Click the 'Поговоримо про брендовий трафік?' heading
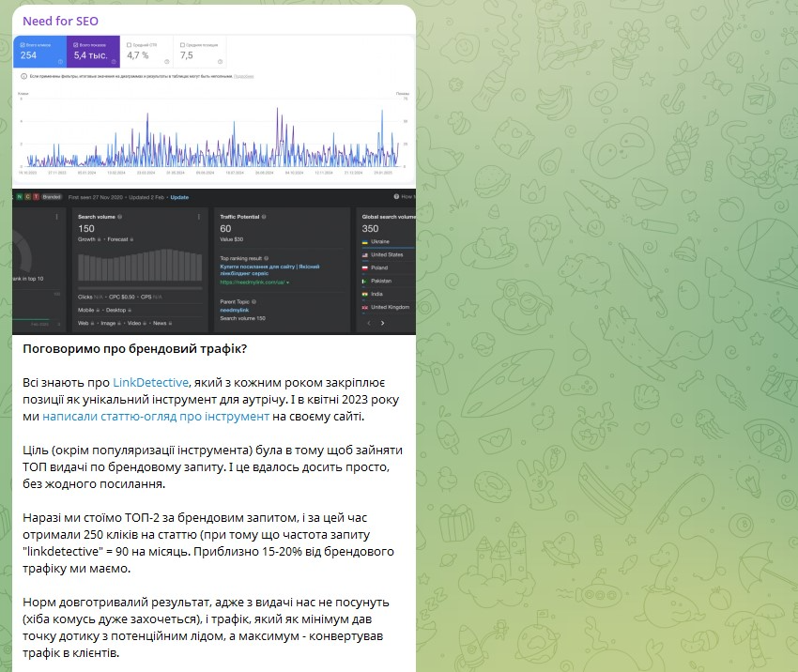 click(x=135, y=349)
